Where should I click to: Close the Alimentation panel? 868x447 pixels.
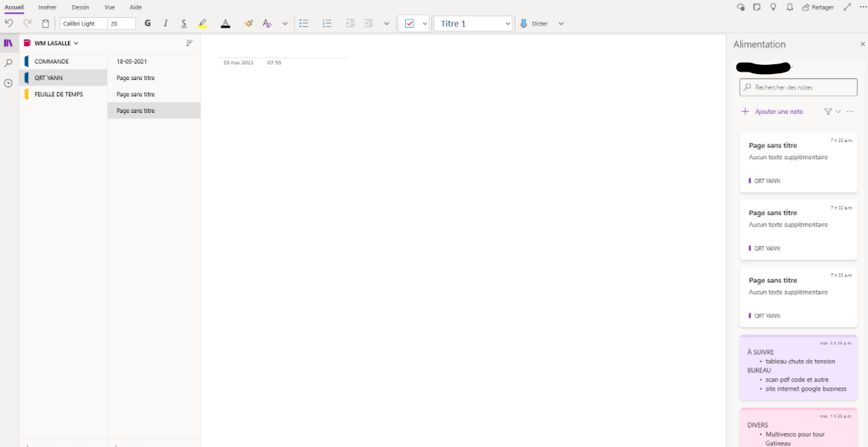[x=863, y=44]
